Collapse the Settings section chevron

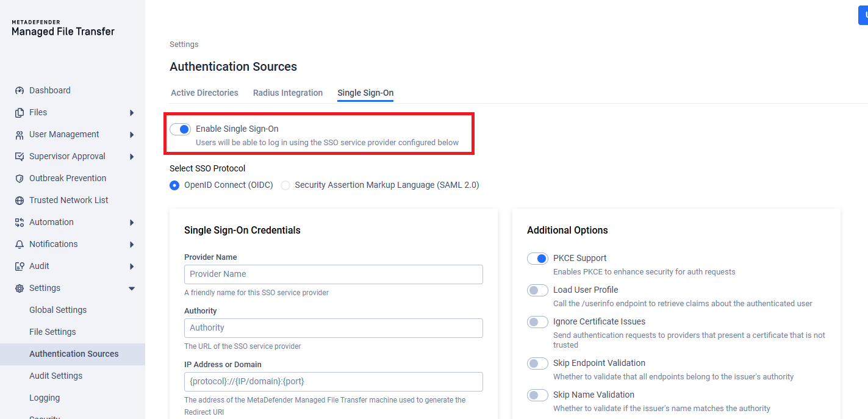click(x=132, y=288)
